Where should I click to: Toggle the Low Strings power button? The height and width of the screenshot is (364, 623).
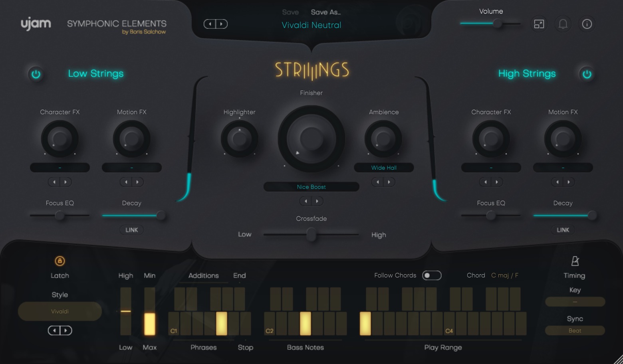[36, 74]
